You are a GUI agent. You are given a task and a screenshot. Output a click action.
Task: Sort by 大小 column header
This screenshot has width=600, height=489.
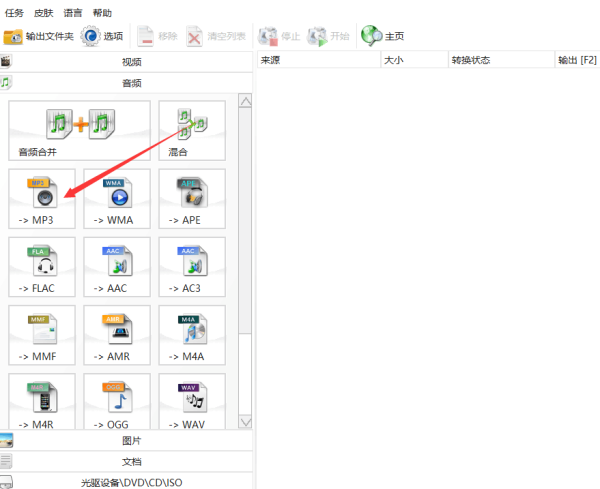coord(414,60)
